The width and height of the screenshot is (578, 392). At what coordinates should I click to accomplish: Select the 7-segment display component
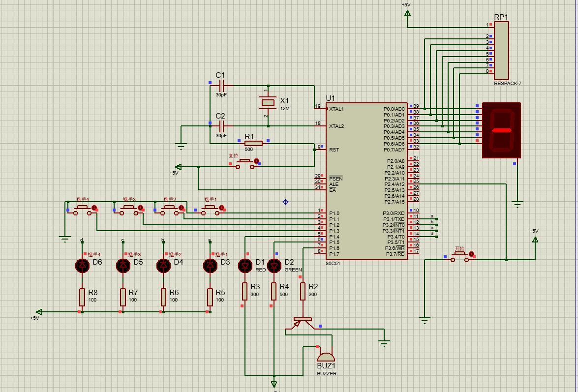click(501, 130)
